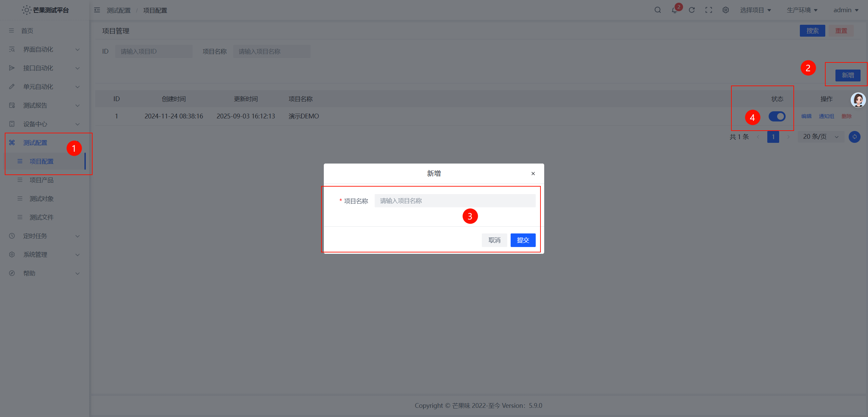Select 项目产品 in the sidebar
This screenshot has width=868, height=417.
point(41,180)
